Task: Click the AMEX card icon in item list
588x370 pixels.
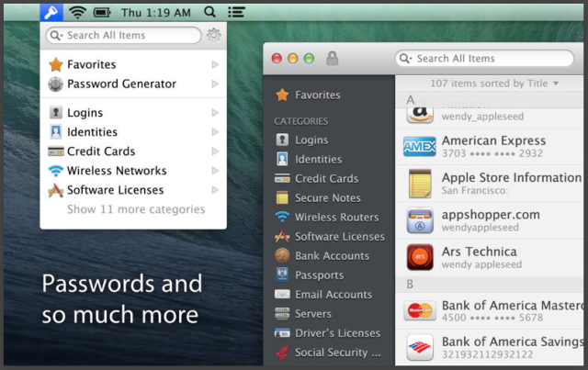Action: [420, 146]
